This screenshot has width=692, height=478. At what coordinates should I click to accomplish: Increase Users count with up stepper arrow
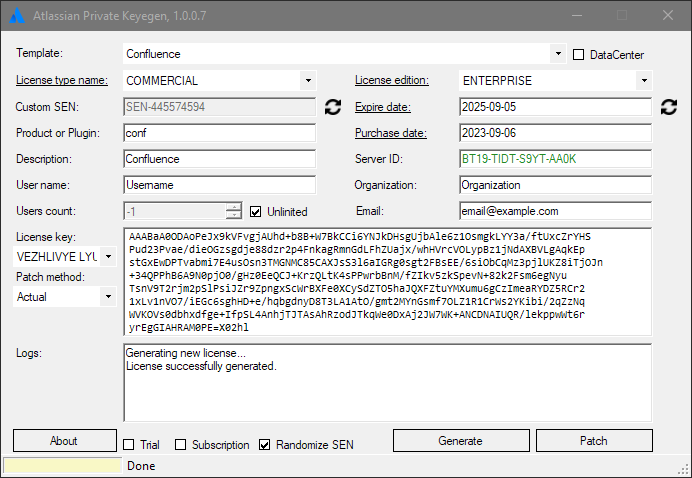(233, 207)
